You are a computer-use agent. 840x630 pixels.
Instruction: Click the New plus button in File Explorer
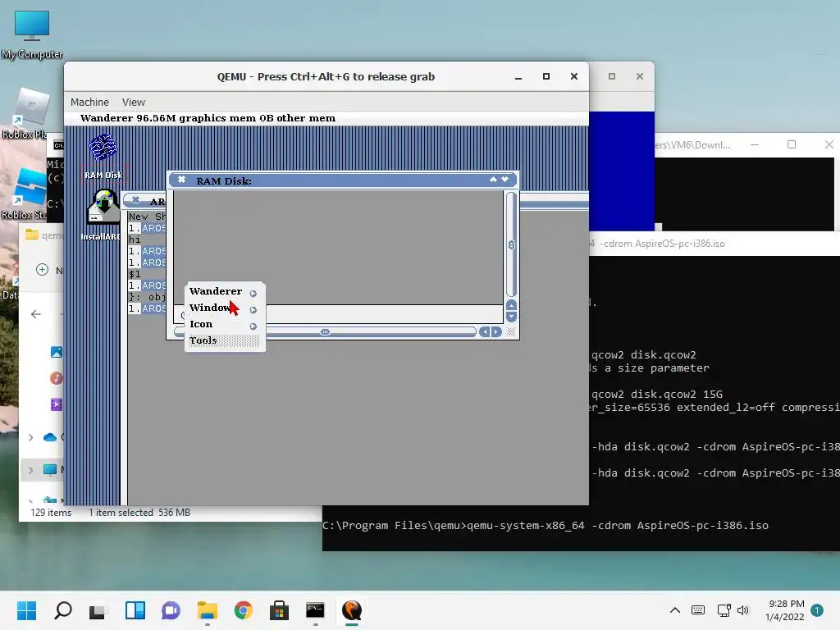click(x=43, y=270)
